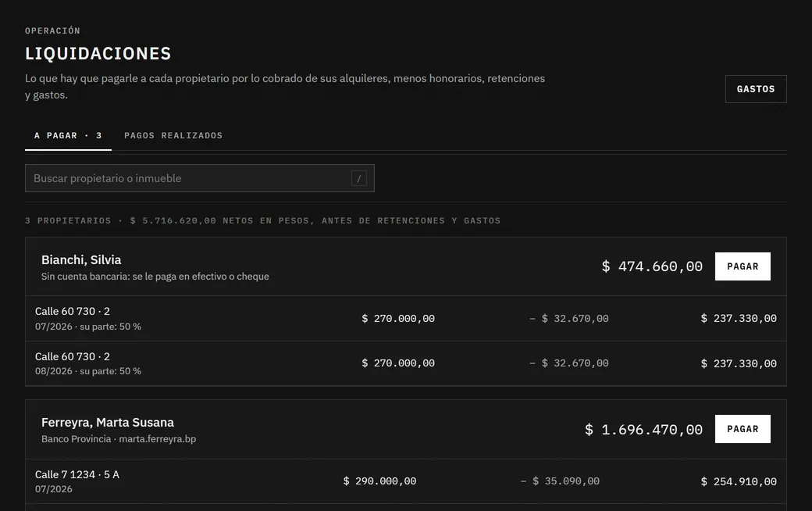The width and height of the screenshot is (812, 511).
Task: Select owner name Ferreyra, Marta Susana
Action: (x=108, y=423)
